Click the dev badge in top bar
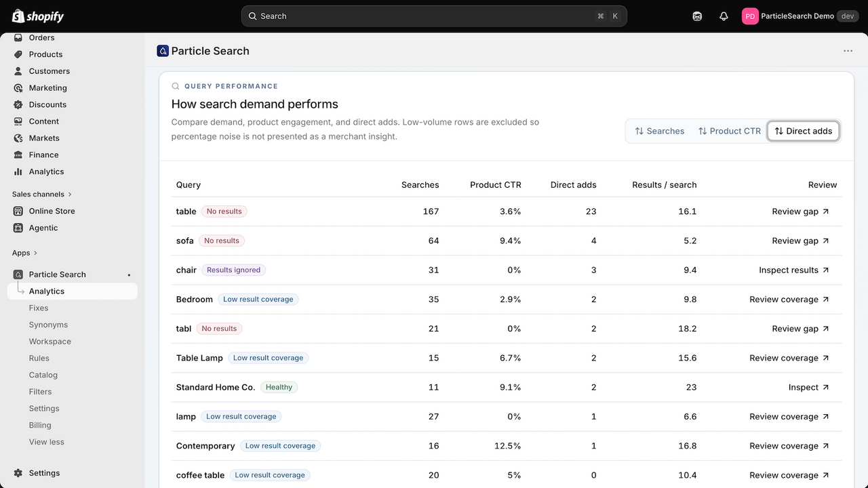 [x=848, y=16]
